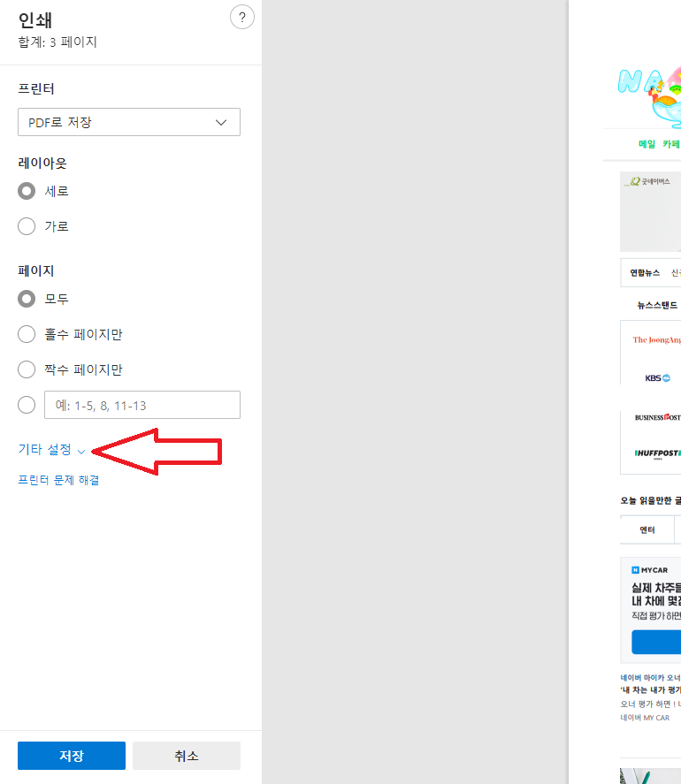Click the blue button in MYCAR card
Screen dimensions: 681x784
[x=656, y=642]
